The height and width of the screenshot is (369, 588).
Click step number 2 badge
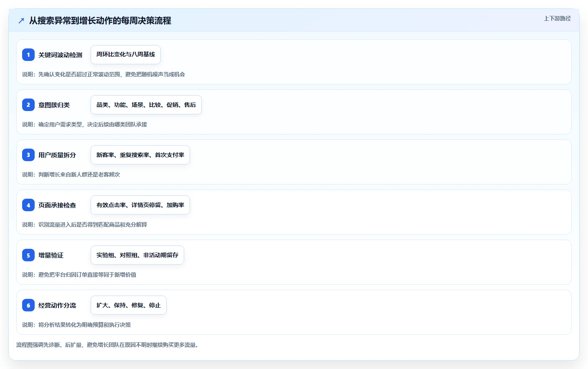click(28, 105)
